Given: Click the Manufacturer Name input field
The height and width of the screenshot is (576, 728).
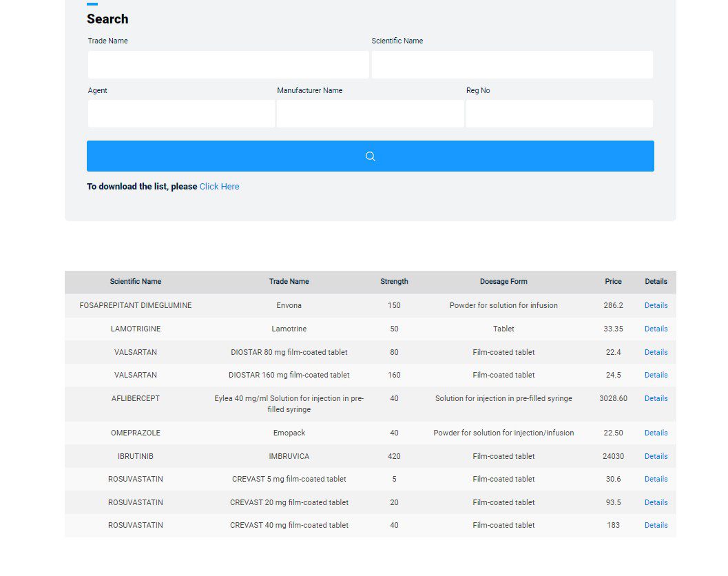Looking at the screenshot, I should point(370,114).
